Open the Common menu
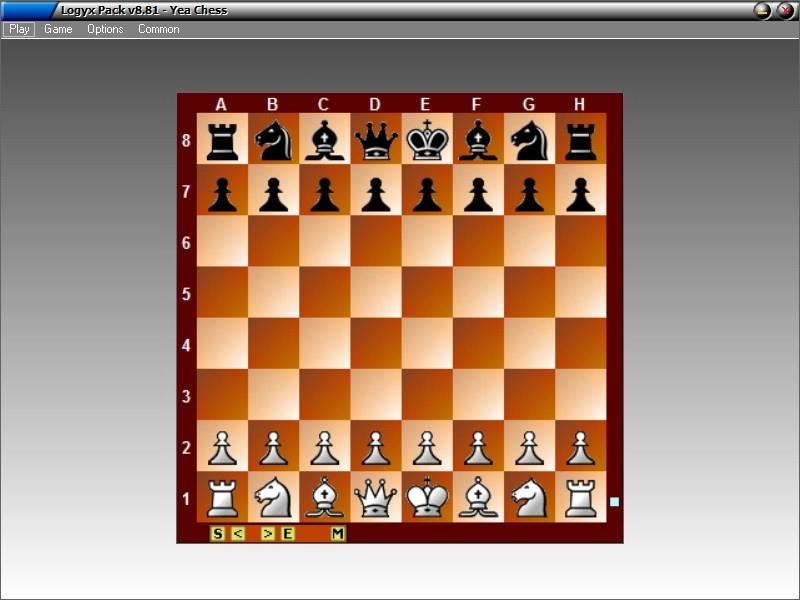This screenshot has height=600, width=800. click(159, 29)
